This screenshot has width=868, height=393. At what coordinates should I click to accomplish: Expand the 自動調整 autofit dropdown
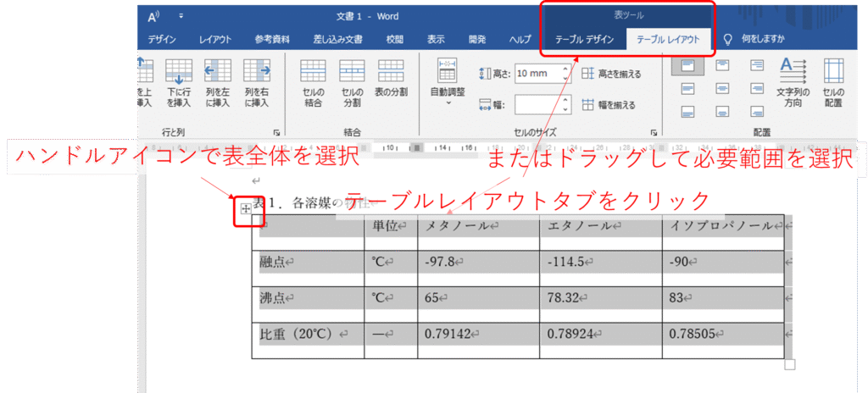[448, 85]
